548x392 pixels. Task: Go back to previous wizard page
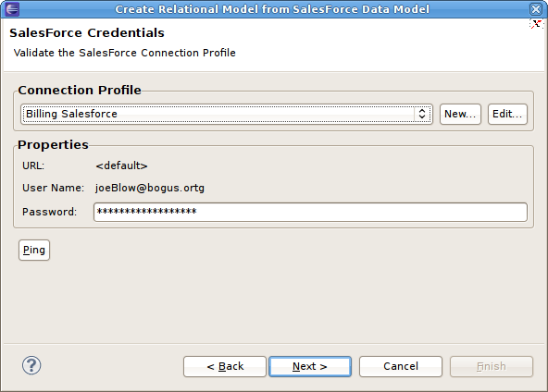[x=225, y=366]
